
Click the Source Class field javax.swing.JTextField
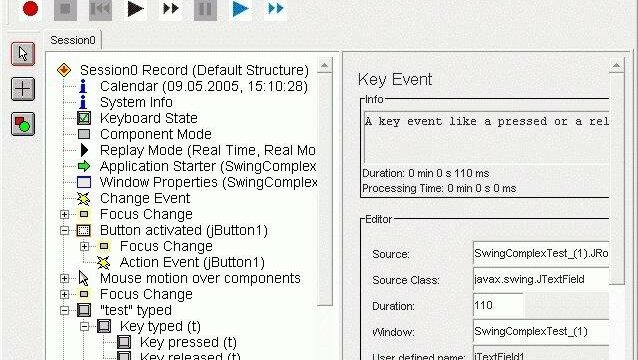click(541, 279)
